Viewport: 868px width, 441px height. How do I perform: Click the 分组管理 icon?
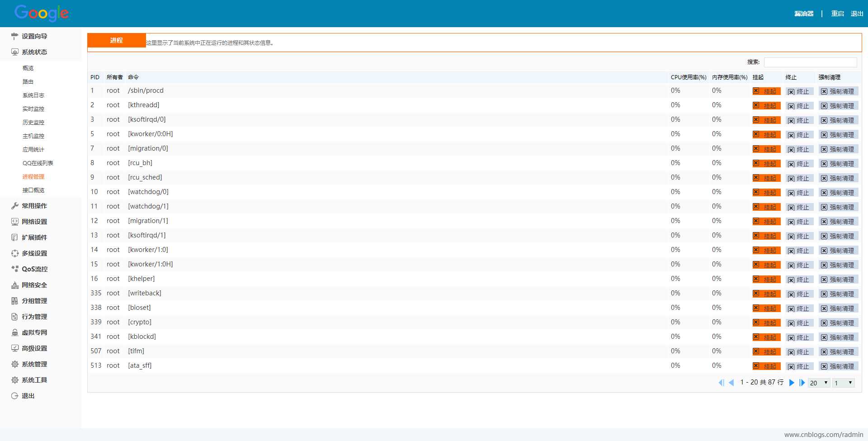pos(15,301)
